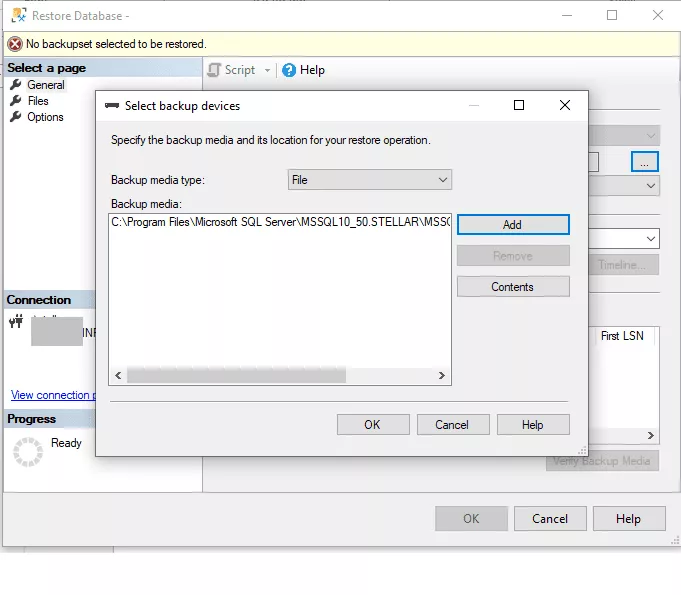Click the red error icon in banner

15,44
